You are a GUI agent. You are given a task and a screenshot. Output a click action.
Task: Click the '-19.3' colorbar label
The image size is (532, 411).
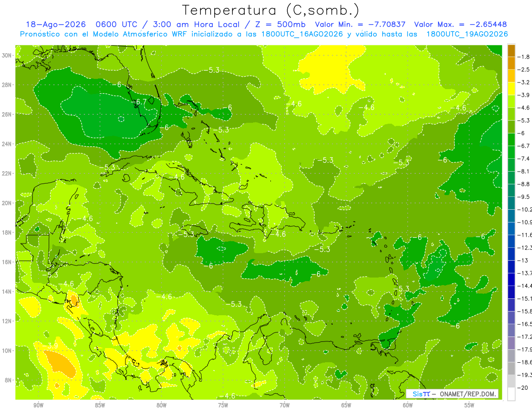[x=525, y=375]
